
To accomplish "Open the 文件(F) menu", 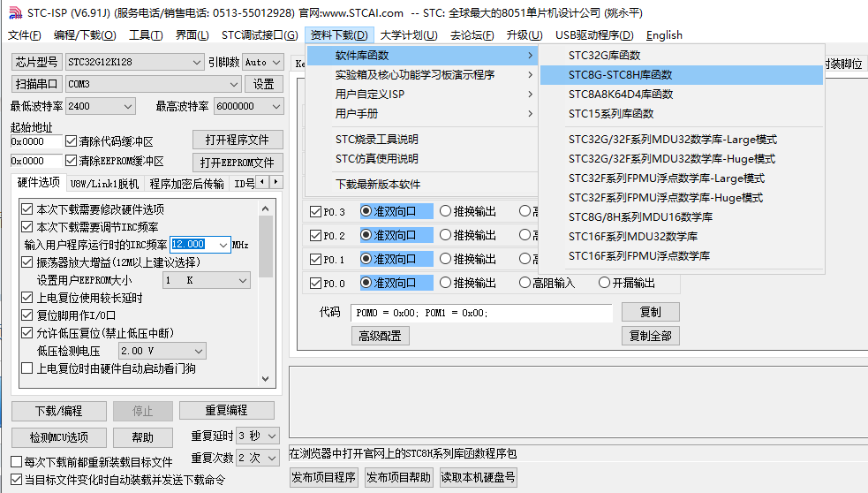I will click(25, 34).
